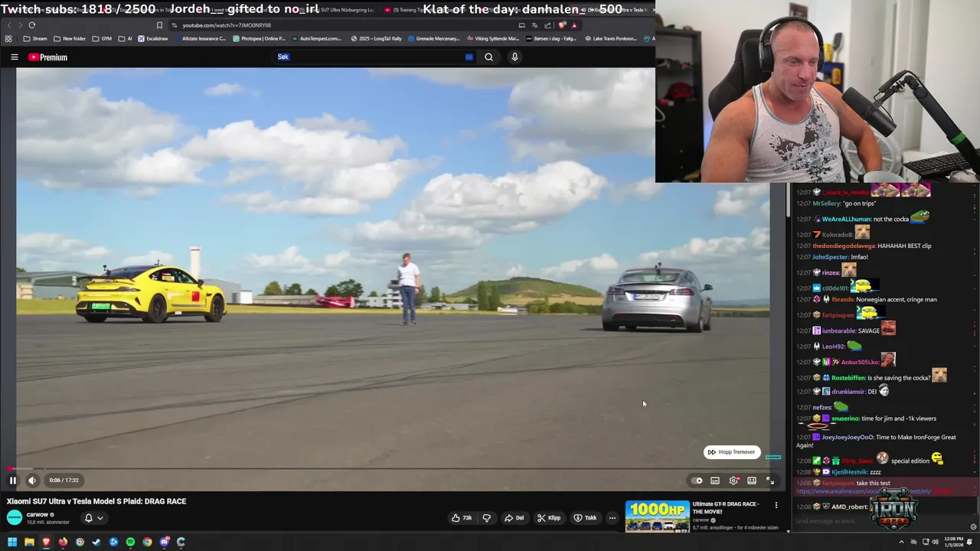980x551 pixels.
Task: Expand the GYM bookmarks folder
Action: [x=101, y=38]
